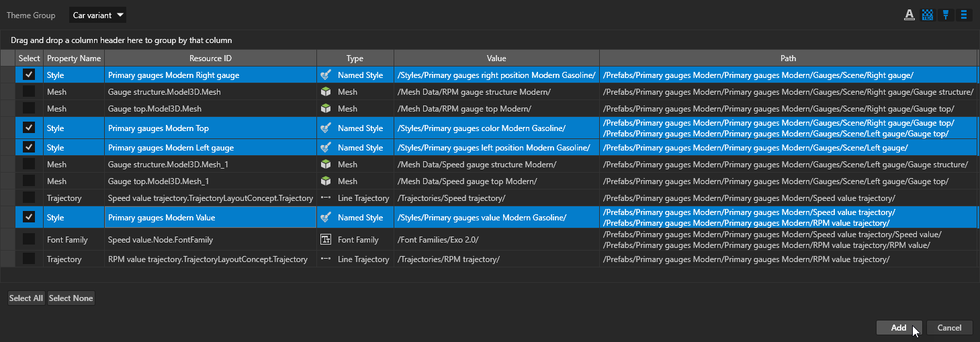Enable checkbox for Speed value.Node.FontFamily row
Image resolution: width=980 pixels, height=342 pixels.
pyautogui.click(x=29, y=240)
